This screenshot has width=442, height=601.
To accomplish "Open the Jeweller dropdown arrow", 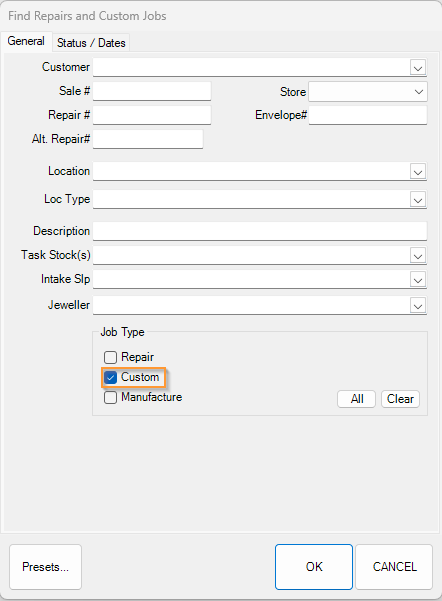I will 418,306.
